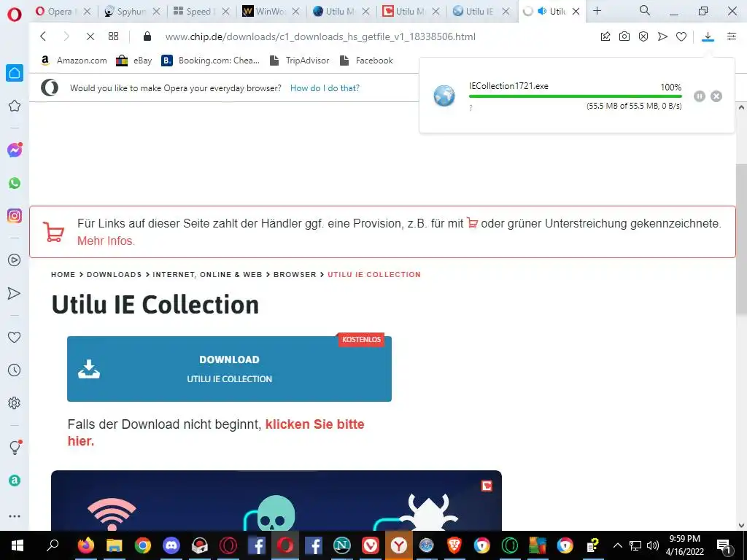
Task: Open Brave browser from taskbar
Action: 454,545
